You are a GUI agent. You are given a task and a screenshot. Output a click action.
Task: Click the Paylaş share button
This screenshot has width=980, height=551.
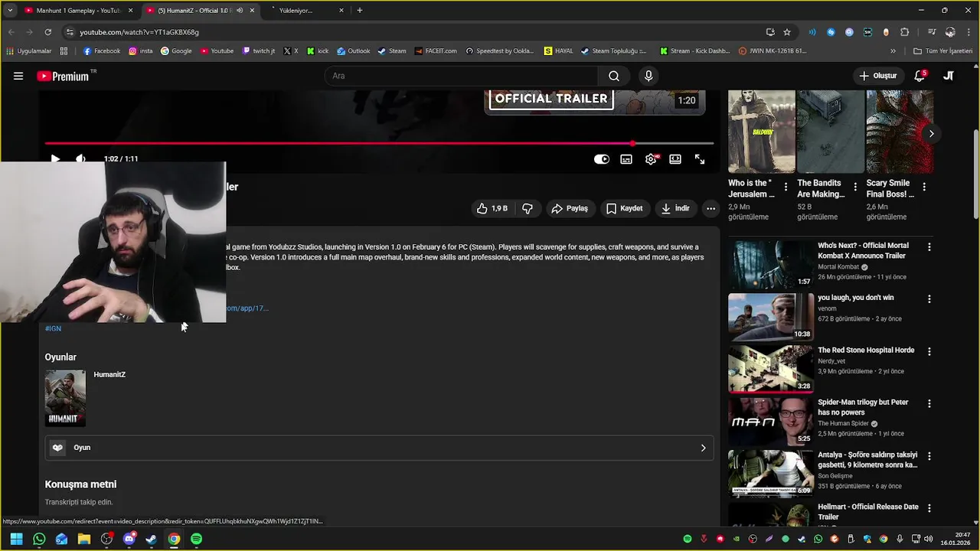click(570, 208)
